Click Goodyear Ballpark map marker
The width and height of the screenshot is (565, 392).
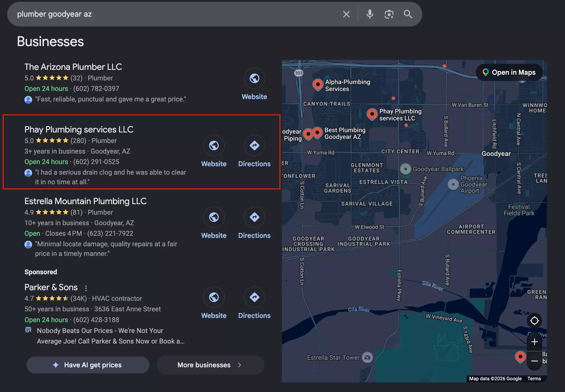click(x=406, y=169)
